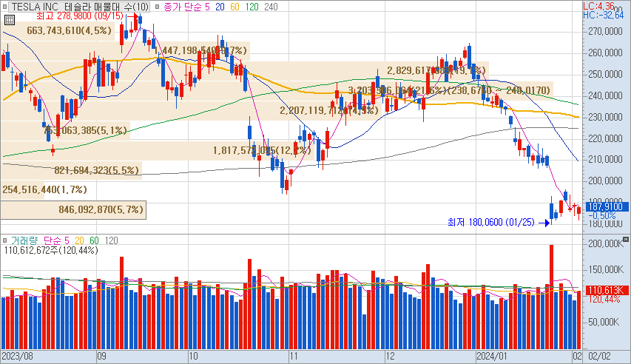The height and width of the screenshot is (364, 631).
Task: Click the 10 month date axis label
Action: 193,357
